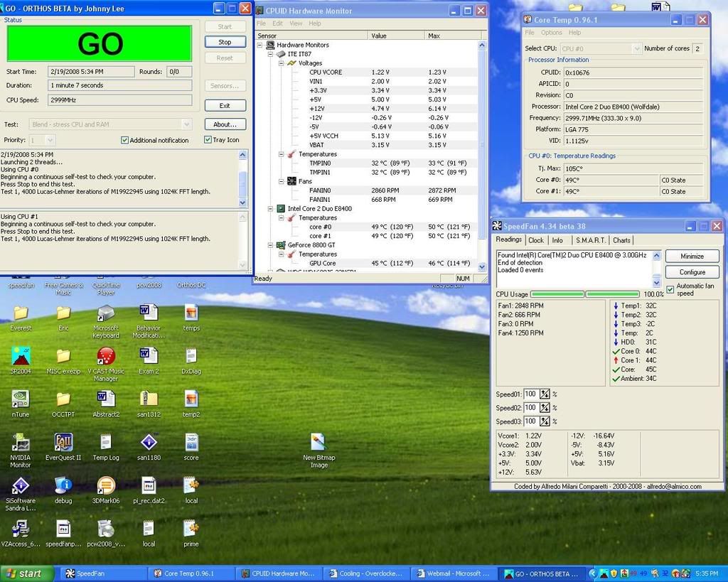Open the 3DMark06 desktop icon
Screen dimensions: 728x582
click(x=106, y=485)
